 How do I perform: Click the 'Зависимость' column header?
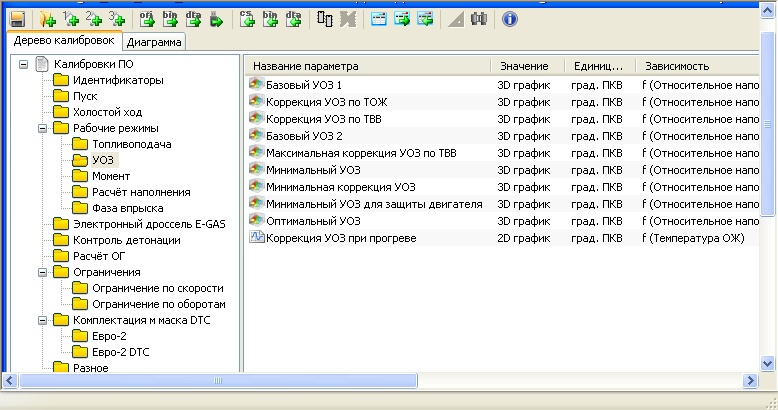tap(690, 66)
